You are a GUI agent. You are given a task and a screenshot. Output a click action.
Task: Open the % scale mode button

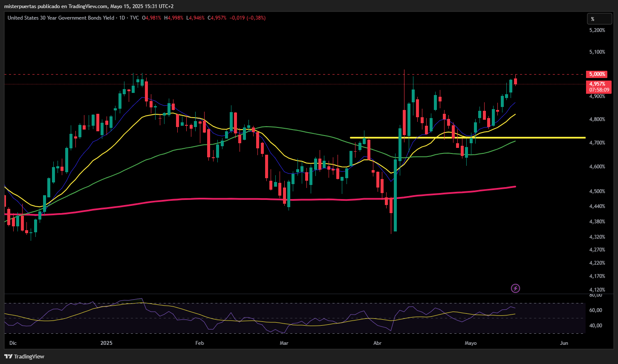[x=600, y=19]
